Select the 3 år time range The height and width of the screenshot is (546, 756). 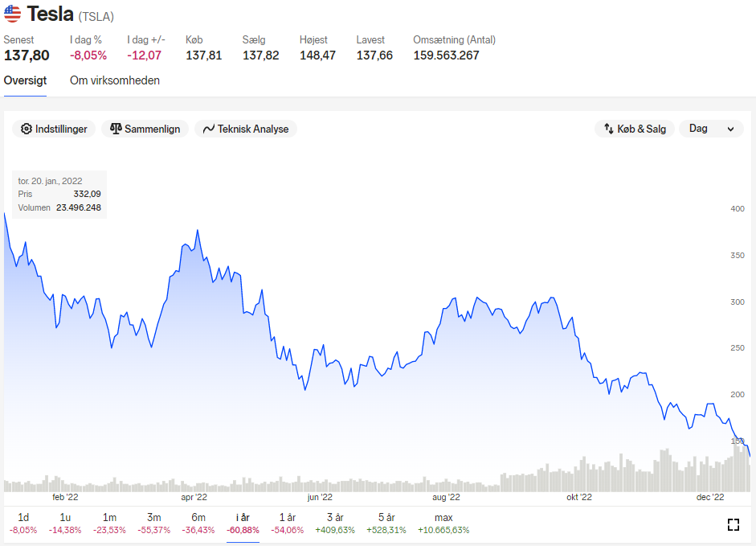(x=335, y=523)
